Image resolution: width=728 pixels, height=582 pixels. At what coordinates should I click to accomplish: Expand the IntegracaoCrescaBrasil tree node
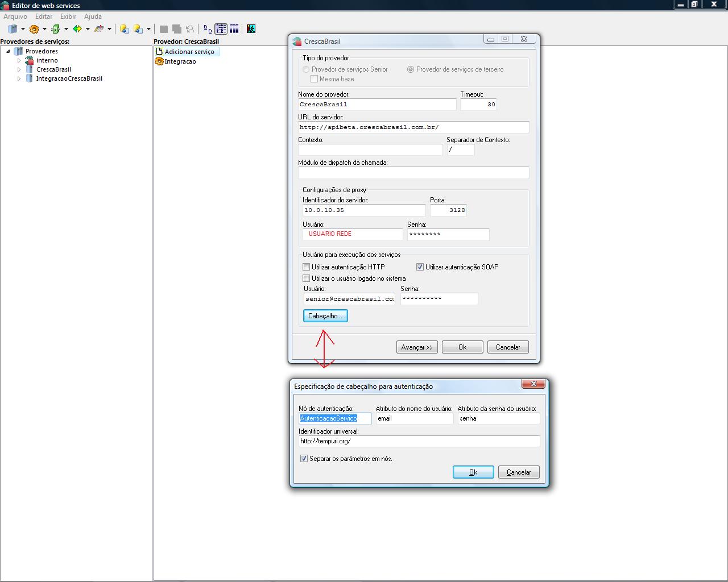[19, 78]
